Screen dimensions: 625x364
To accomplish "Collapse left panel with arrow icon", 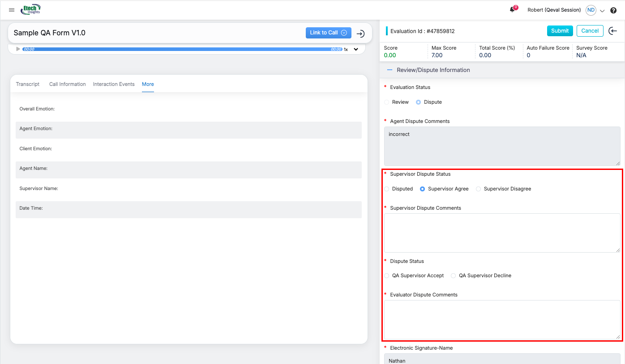I will [x=360, y=34].
